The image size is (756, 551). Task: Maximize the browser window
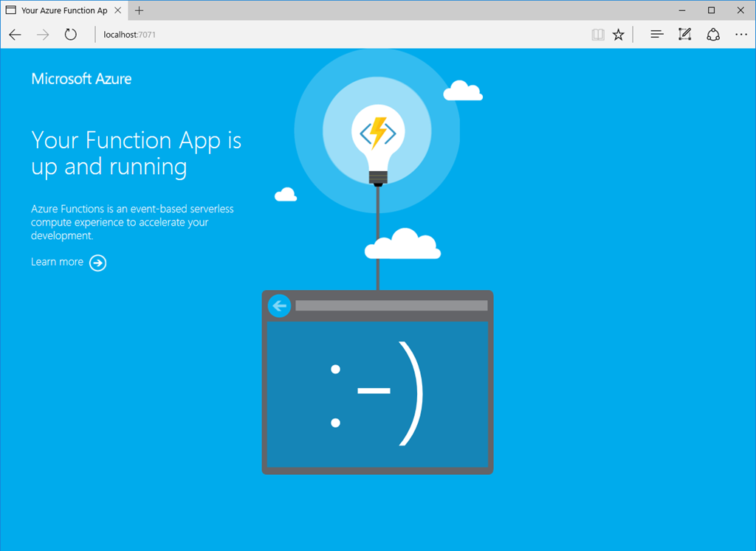point(711,10)
